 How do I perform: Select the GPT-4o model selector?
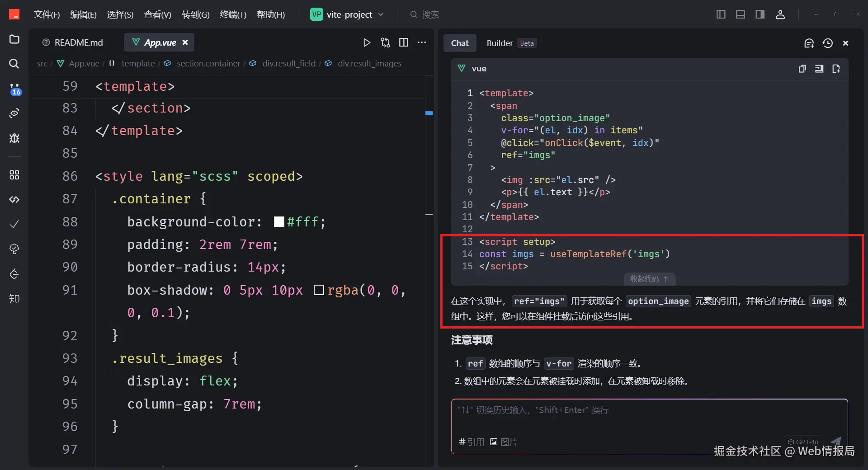tap(803, 442)
